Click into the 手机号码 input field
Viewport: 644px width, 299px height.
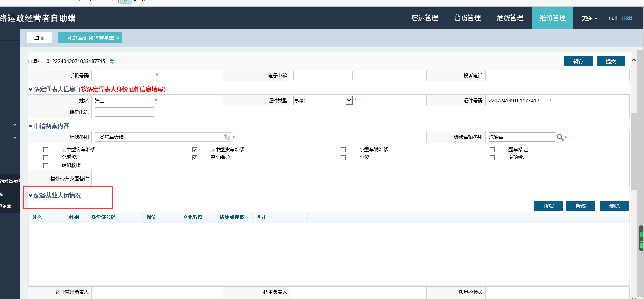pyautogui.click(x=124, y=76)
